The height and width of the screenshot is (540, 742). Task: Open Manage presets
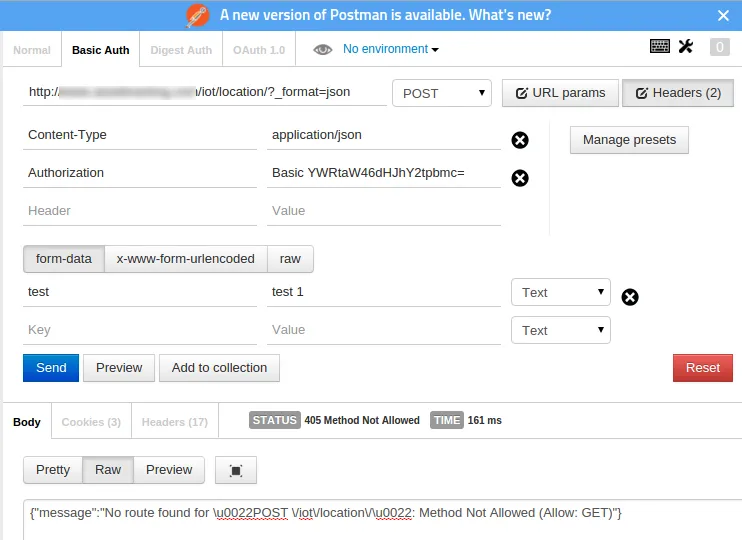tap(629, 140)
